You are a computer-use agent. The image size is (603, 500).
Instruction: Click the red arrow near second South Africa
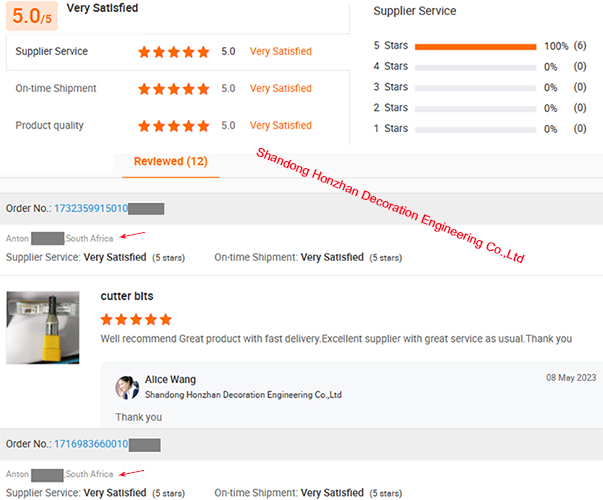click(x=132, y=473)
